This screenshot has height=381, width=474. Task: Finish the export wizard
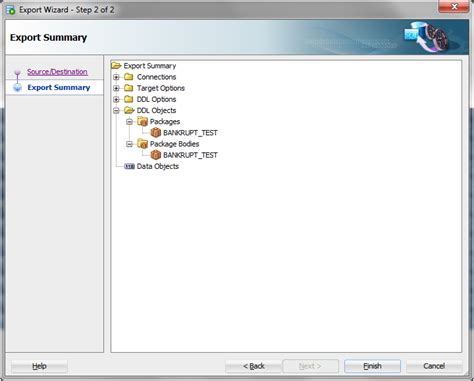(x=372, y=366)
